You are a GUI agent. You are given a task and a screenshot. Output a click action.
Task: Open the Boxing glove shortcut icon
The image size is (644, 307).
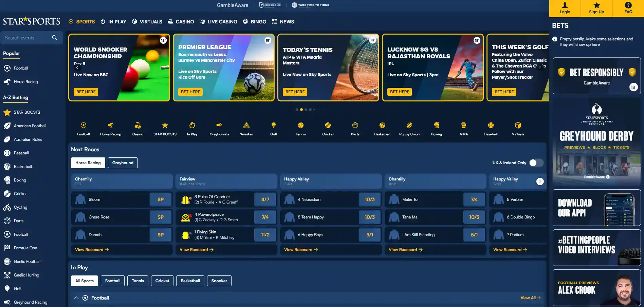coord(437,126)
